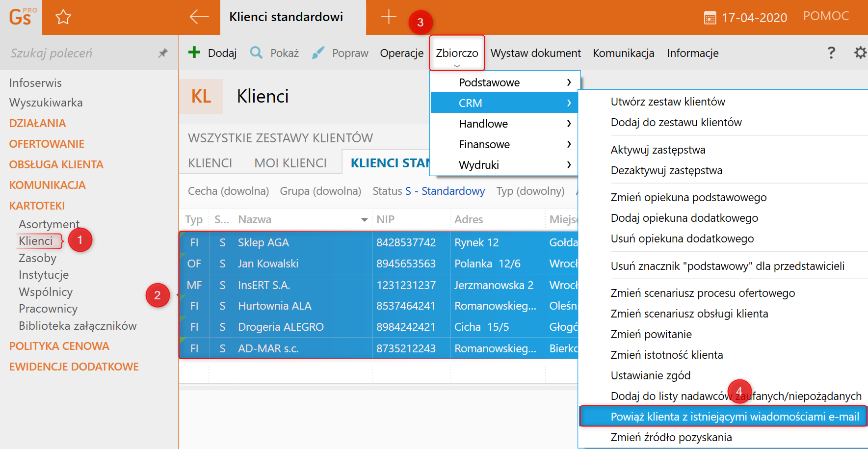Image resolution: width=868 pixels, height=449 pixels.
Task: Choose Dezaktywuj zastępstwa
Action: 666,170
